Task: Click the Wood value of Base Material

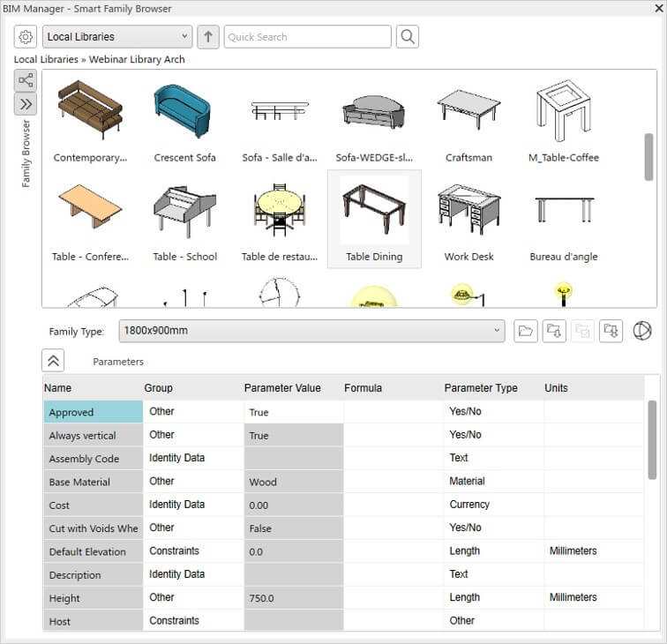Action: 294,482
